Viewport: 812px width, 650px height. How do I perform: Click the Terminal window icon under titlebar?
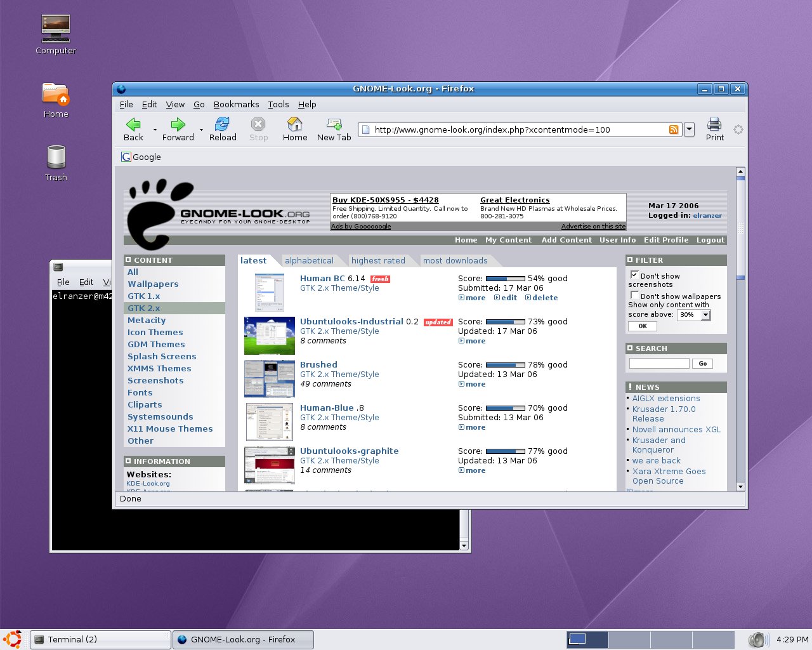(58, 267)
